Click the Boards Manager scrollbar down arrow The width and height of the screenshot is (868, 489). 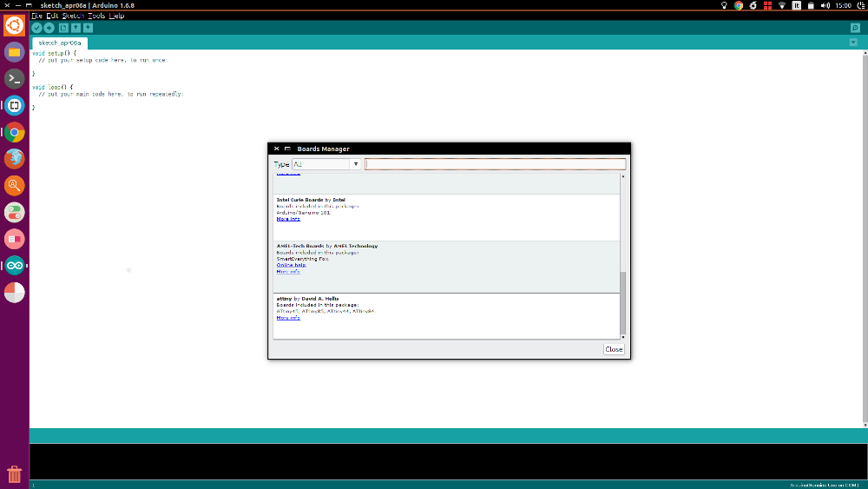pyautogui.click(x=622, y=337)
